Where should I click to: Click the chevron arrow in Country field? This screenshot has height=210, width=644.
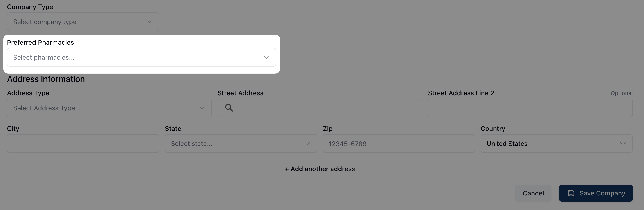point(623,144)
